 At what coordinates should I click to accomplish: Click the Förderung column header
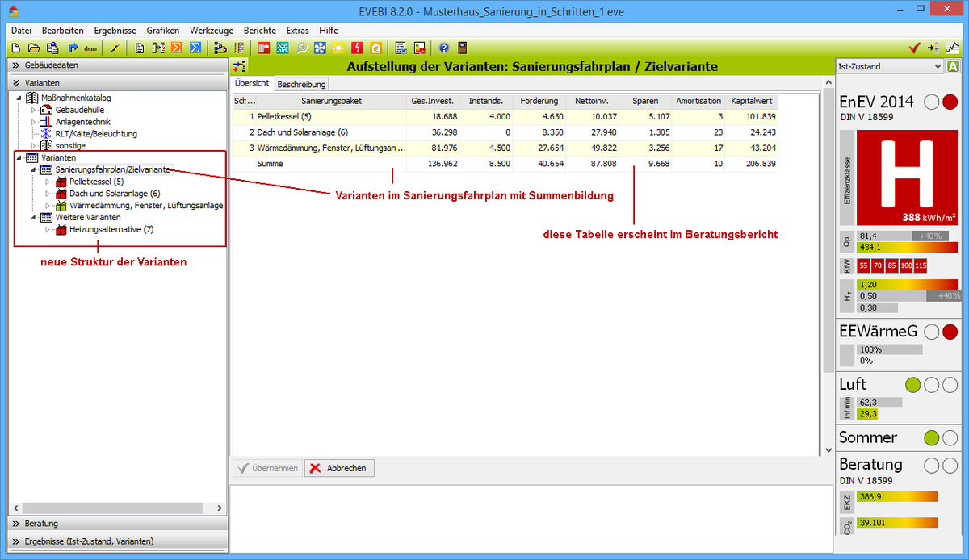click(x=539, y=102)
